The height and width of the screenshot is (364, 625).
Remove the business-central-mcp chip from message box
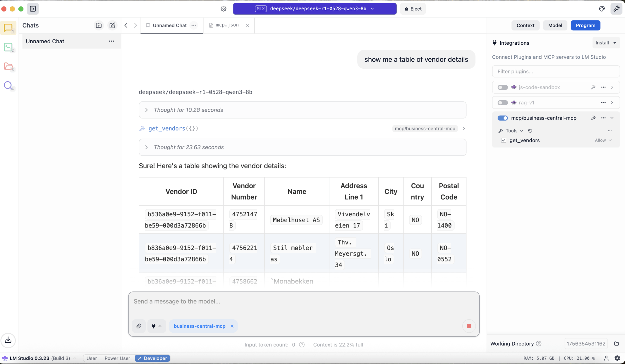[x=232, y=326]
